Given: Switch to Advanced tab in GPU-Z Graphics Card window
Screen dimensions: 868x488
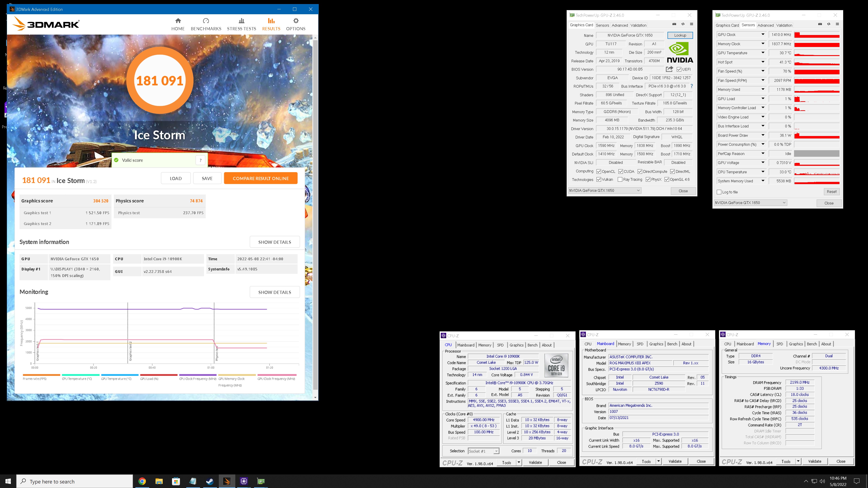Looking at the screenshot, I should point(620,25).
